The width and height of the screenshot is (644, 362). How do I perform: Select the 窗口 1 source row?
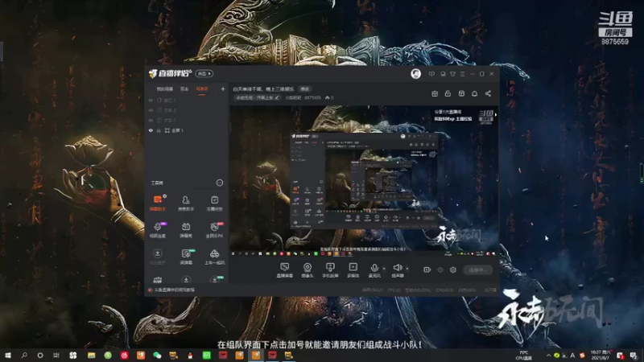[187, 100]
